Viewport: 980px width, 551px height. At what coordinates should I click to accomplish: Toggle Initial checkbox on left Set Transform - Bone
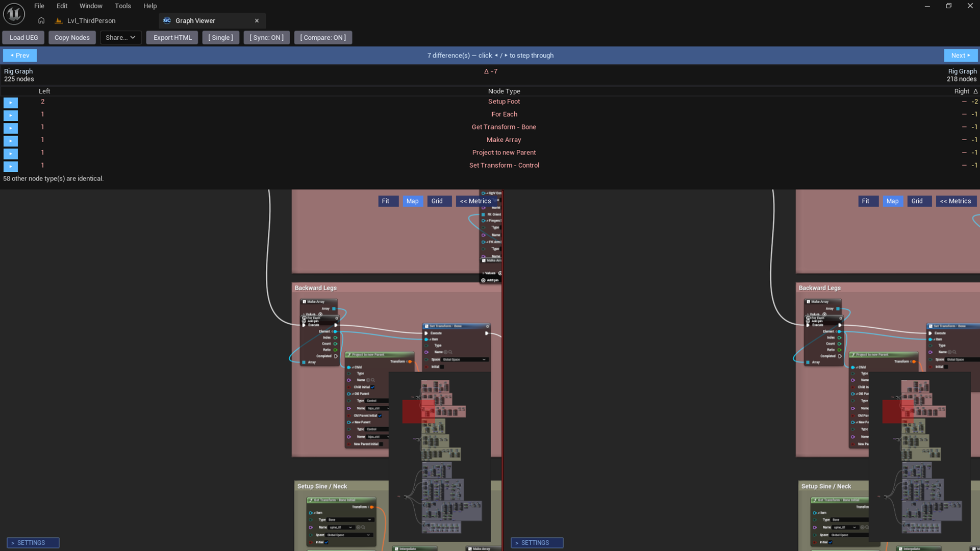[x=442, y=367]
